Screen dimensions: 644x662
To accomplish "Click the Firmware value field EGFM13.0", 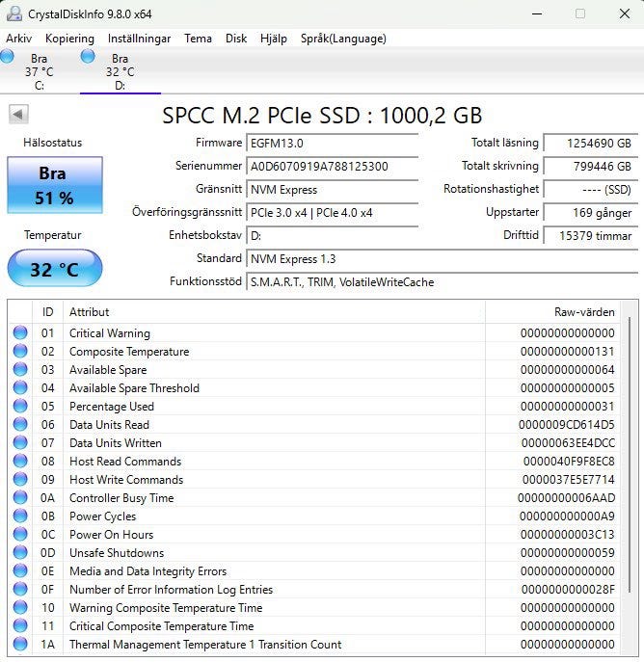I will click(x=333, y=143).
